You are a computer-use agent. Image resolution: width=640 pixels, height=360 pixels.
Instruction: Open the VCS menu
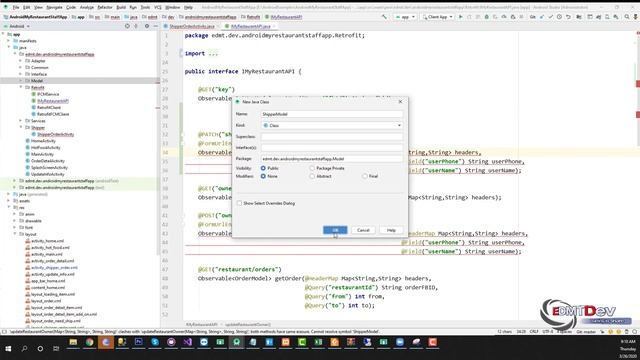click(158, 7)
